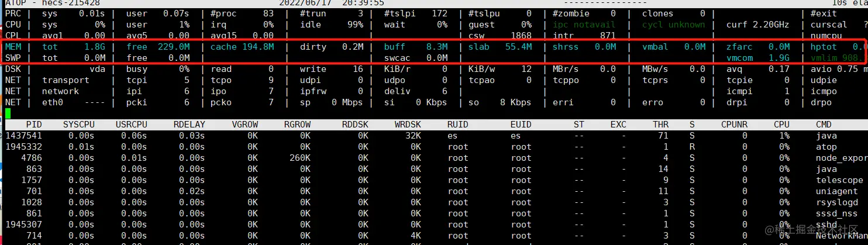Select the 'vmcom' value 1.9G
The image size is (868, 245).
click(779, 58)
